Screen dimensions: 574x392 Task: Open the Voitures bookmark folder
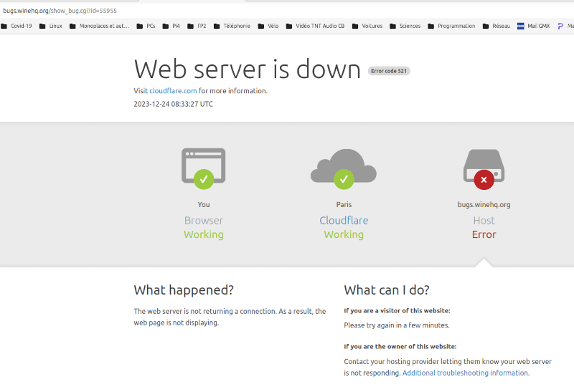coord(367,26)
